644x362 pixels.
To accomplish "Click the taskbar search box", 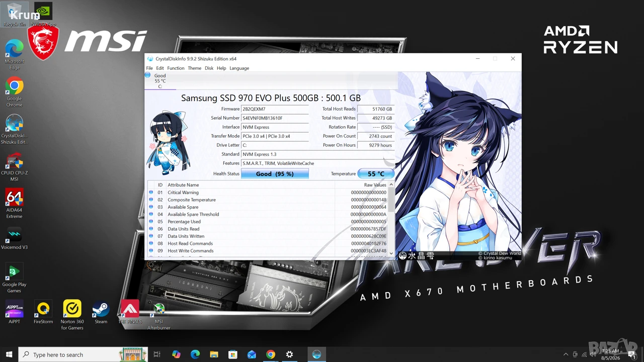I will click(83, 354).
